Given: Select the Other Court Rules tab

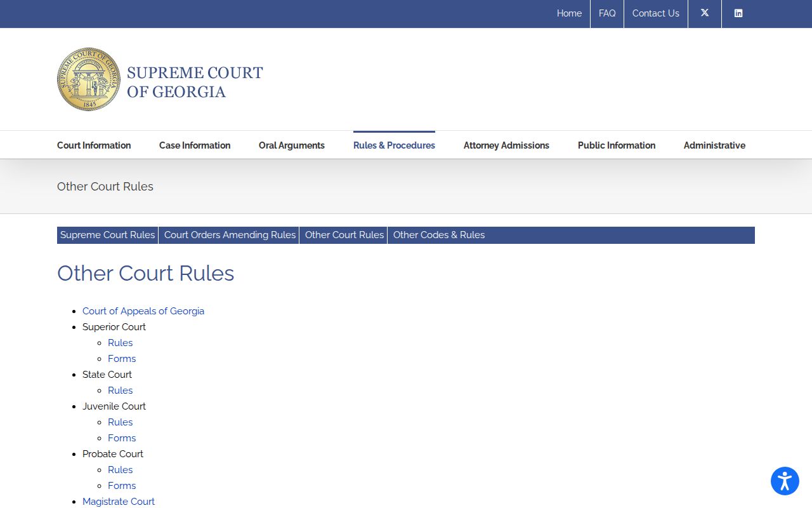Looking at the screenshot, I should (x=344, y=235).
